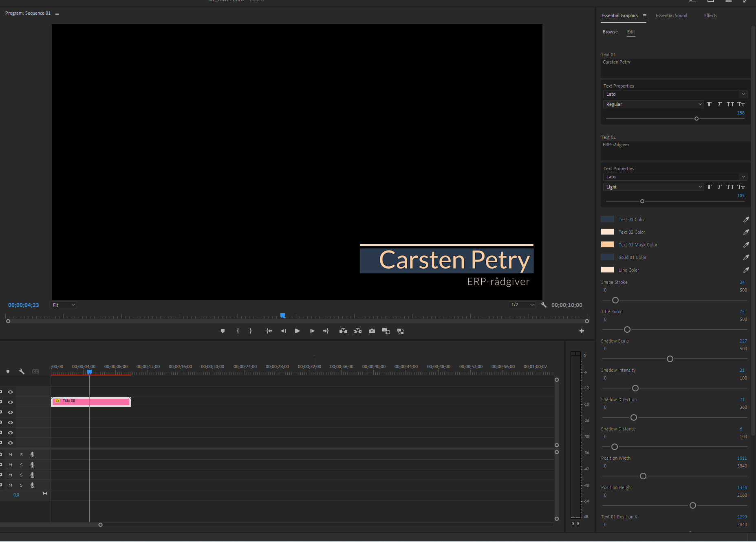Select the Lift icon under the program monitor
The height and width of the screenshot is (542, 756).
344,331
